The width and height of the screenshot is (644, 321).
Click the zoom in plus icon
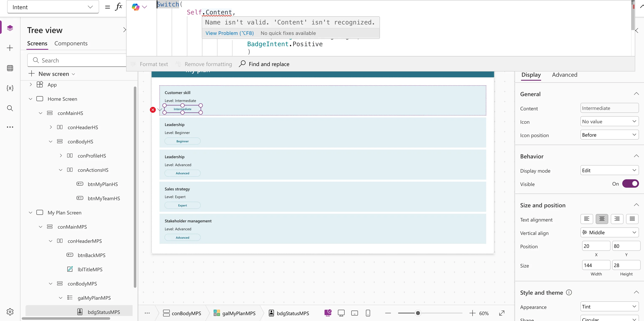point(472,313)
